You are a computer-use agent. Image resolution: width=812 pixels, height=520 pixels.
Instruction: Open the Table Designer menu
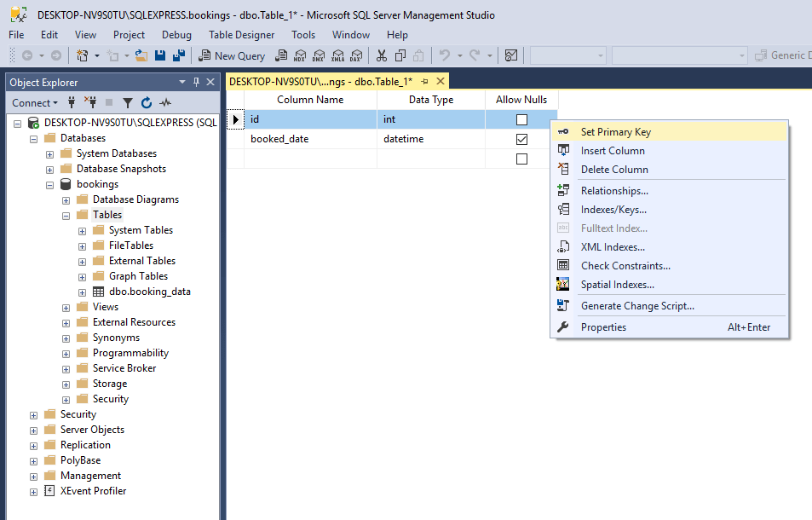tap(241, 35)
